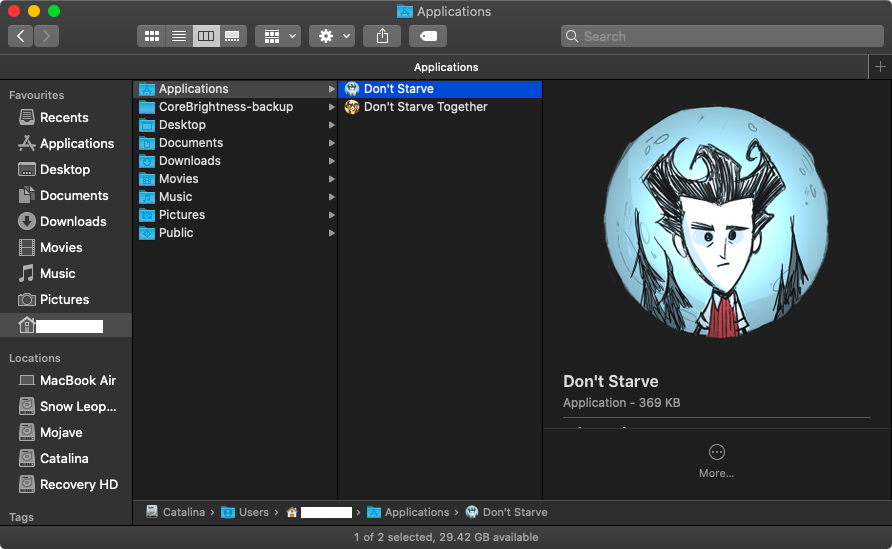The image size is (892, 549).
Task: Select the Snow Leopard disk in sidebar
Action: tap(66, 407)
